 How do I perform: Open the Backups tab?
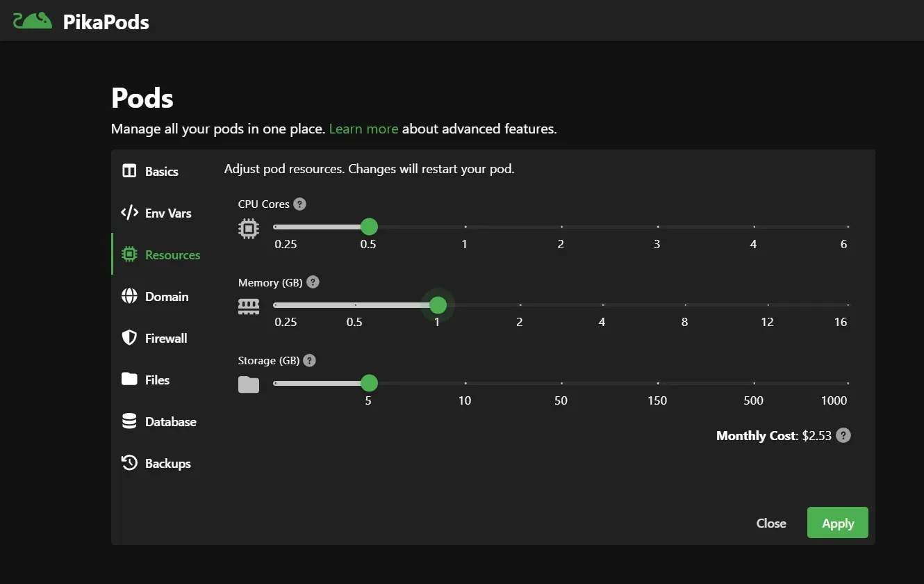tap(167, 464)
